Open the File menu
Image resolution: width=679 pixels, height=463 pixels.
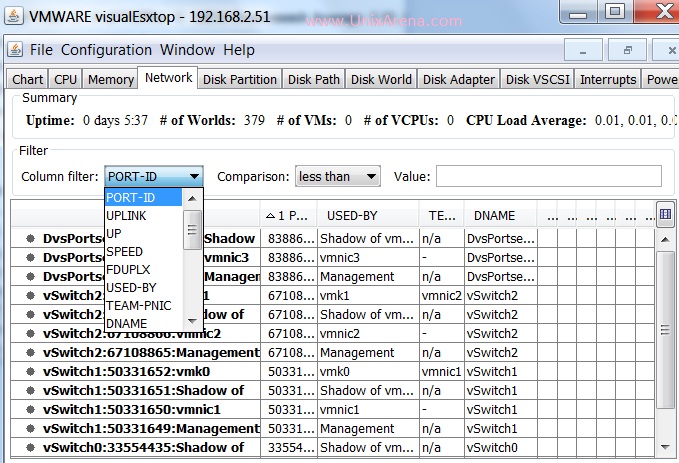[x=41, y=50]
